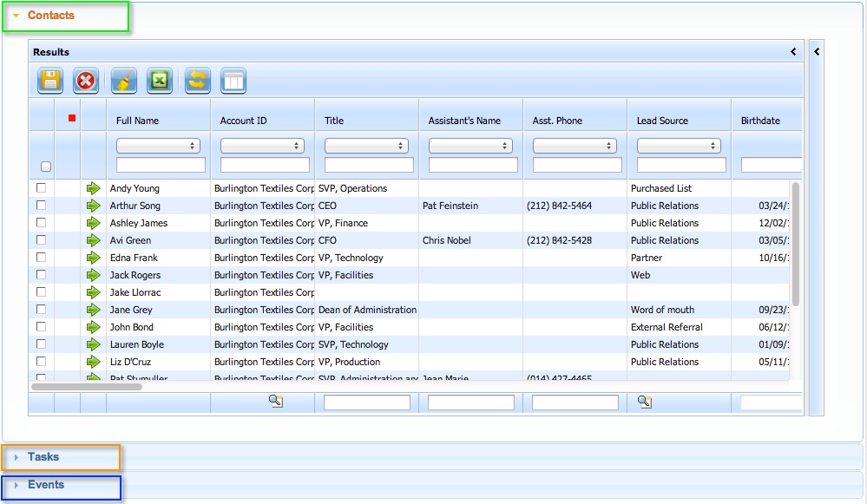
Task: Expand the Tasks section
Action: coord(43,457)
